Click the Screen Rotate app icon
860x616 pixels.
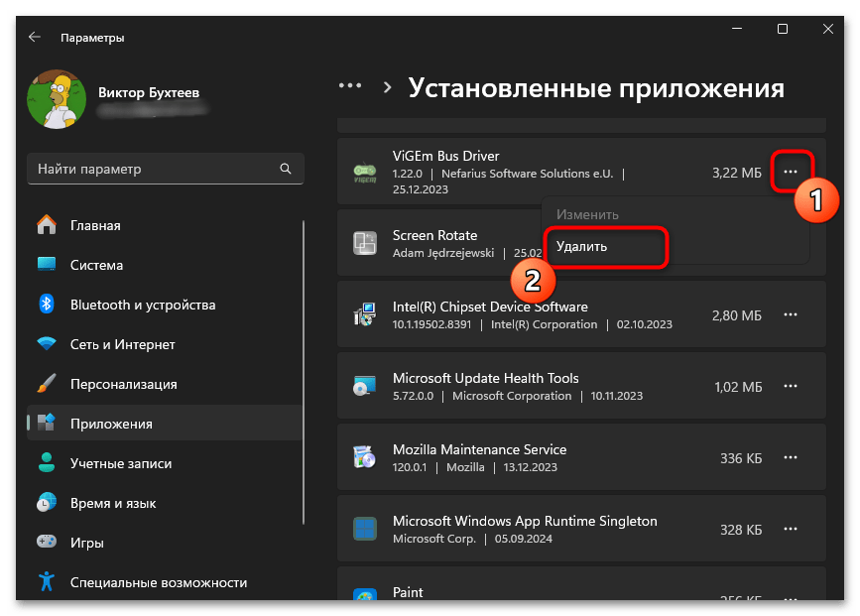(x=365, y=243)
